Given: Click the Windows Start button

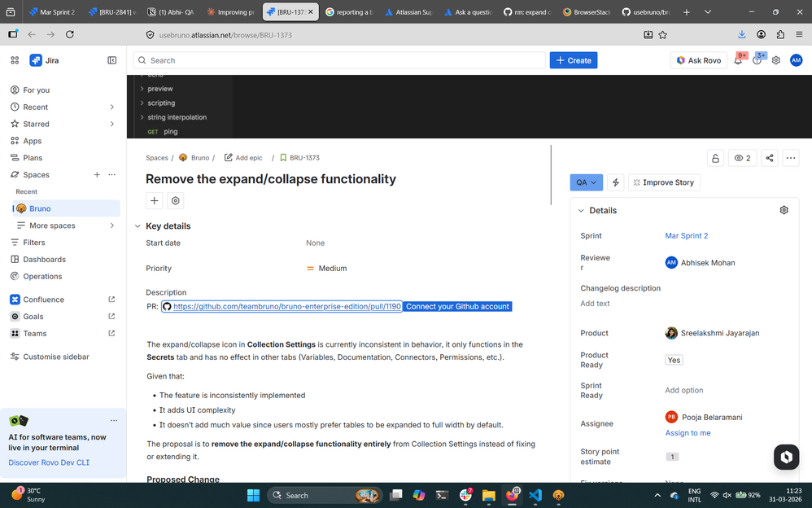Looking at the screenshot, I should 253,495.
